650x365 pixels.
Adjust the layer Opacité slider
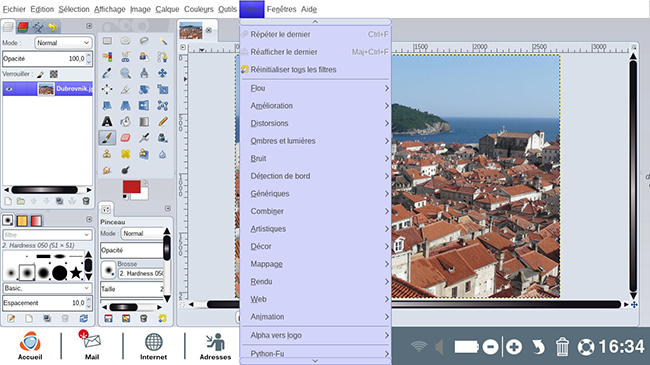(47, 58)
